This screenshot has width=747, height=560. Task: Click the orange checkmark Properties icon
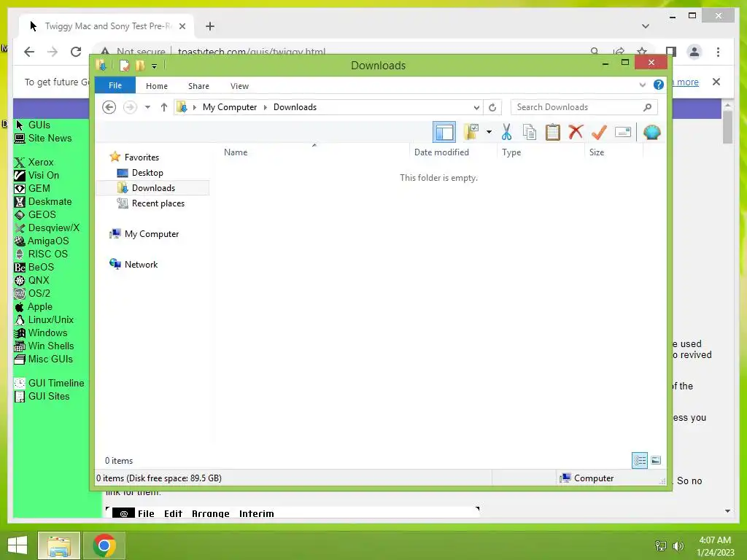click(599, 132)
